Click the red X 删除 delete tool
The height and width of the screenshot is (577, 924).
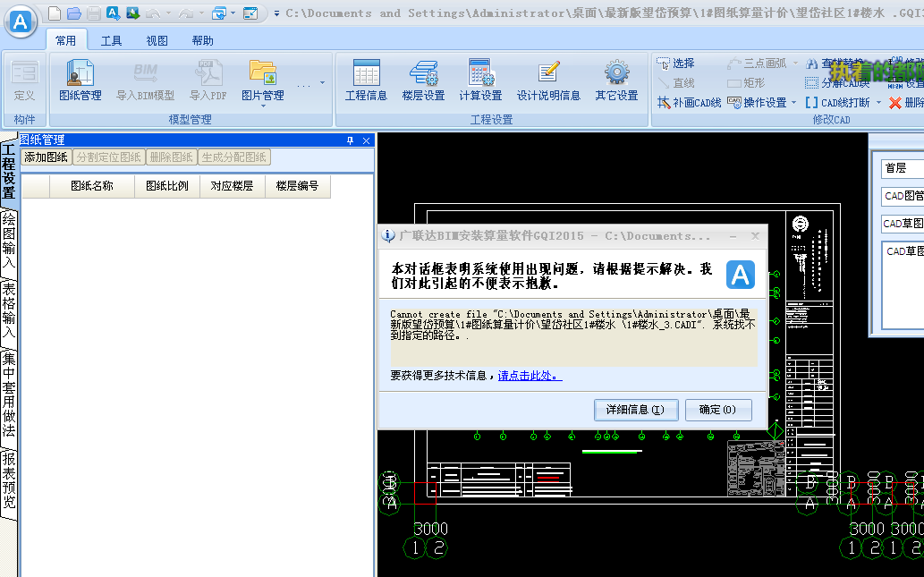pyautogui.click(x=906, y=103)
